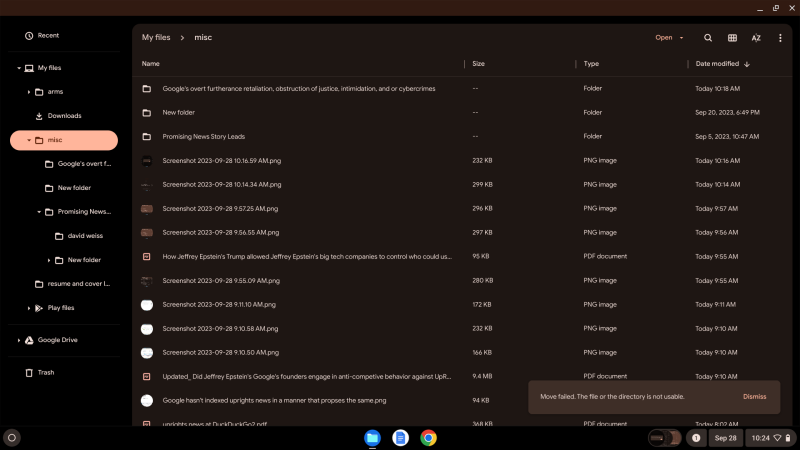Collapse the misc folder tree
This screenshot has height=450, width=800.
[x=29, y=140]
